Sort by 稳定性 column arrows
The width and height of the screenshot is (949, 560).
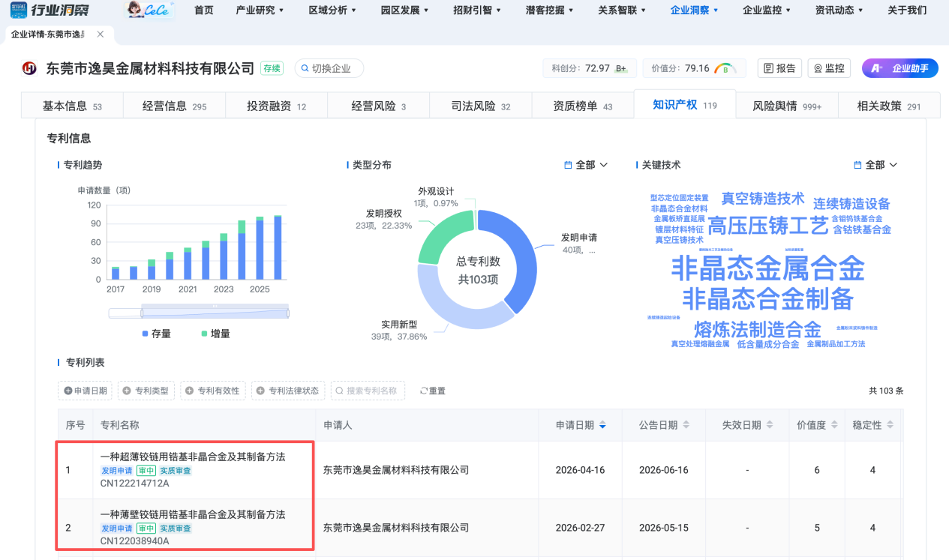[890, 425]
